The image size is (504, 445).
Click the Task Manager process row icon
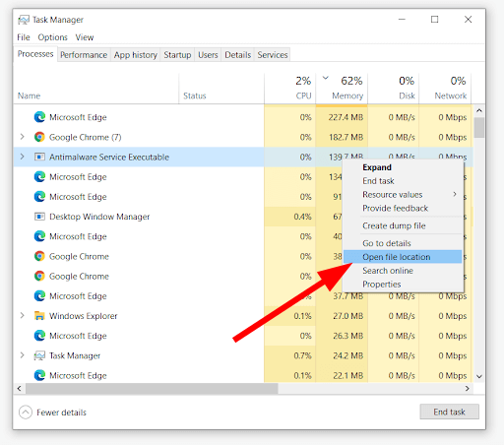(x=39, y=355)
